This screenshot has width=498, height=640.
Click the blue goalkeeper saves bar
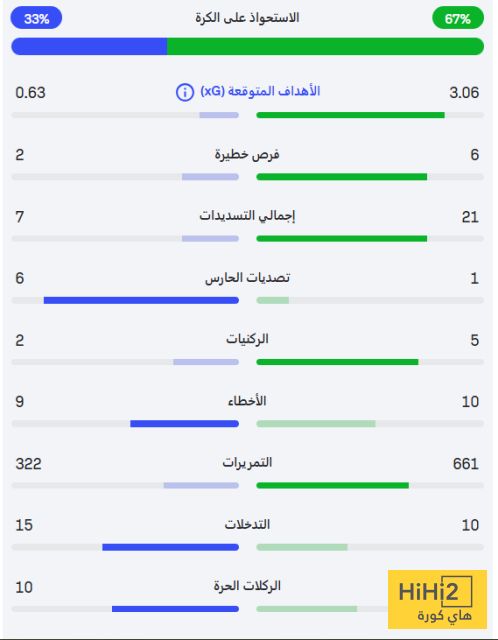141,300
